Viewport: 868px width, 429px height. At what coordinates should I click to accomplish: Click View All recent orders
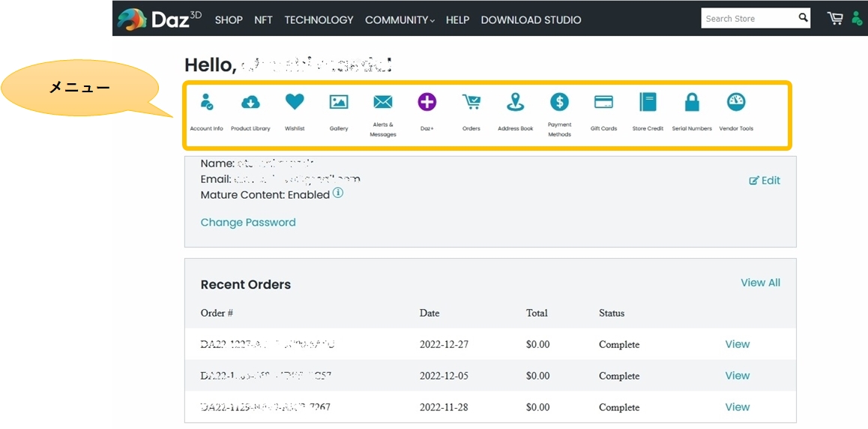point(760,283)
